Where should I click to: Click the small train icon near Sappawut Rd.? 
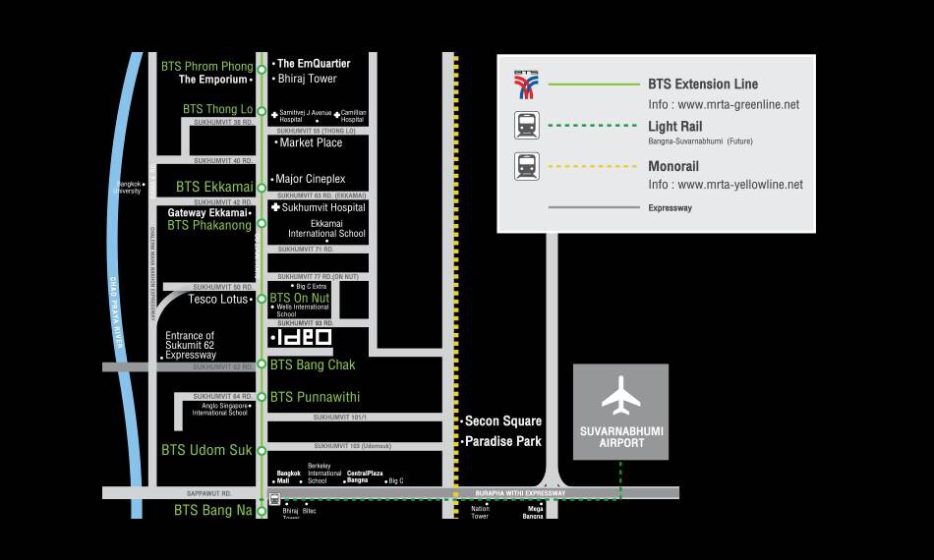coord(274,499)
